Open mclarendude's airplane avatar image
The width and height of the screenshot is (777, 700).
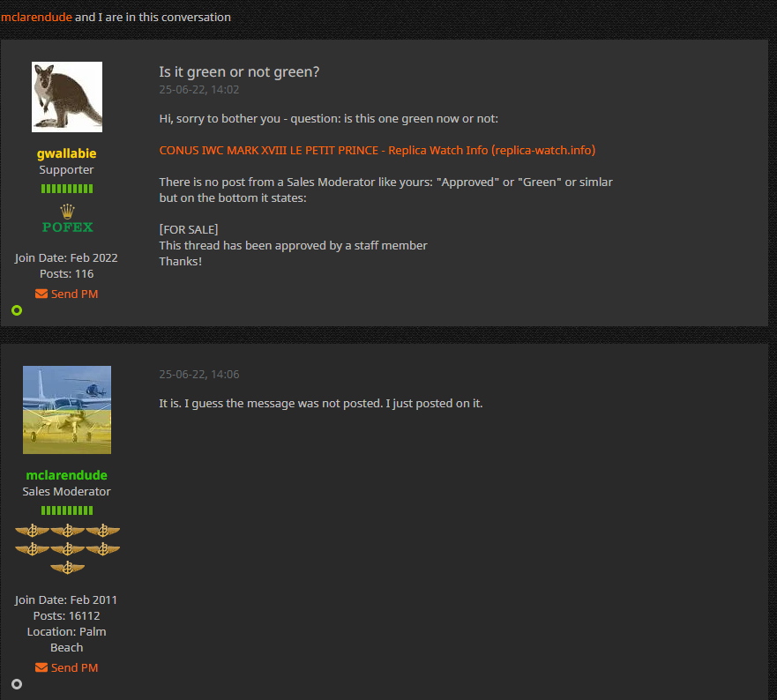[67, 410]
